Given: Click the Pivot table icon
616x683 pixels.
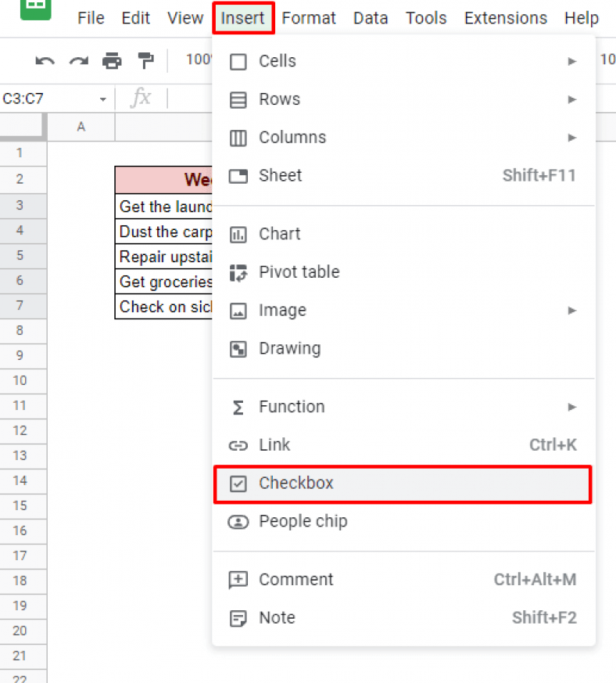Looking at the screenshot, I should [x=238, y=271].
